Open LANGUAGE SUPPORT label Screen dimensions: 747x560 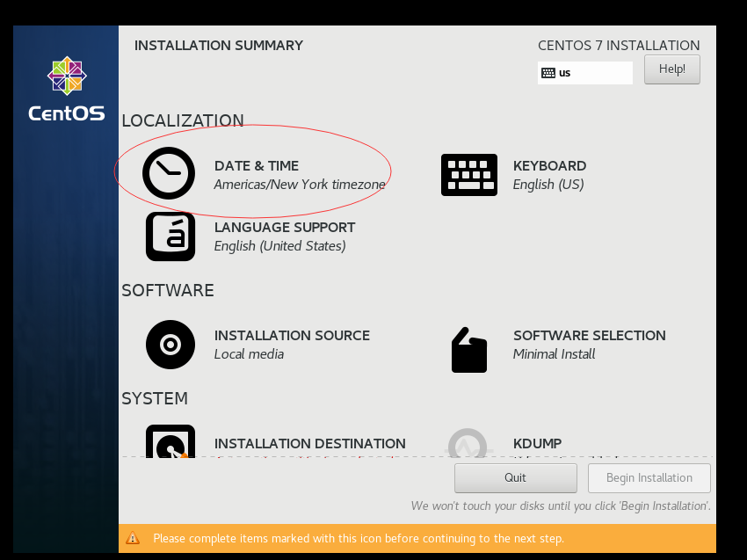[285, 228]
